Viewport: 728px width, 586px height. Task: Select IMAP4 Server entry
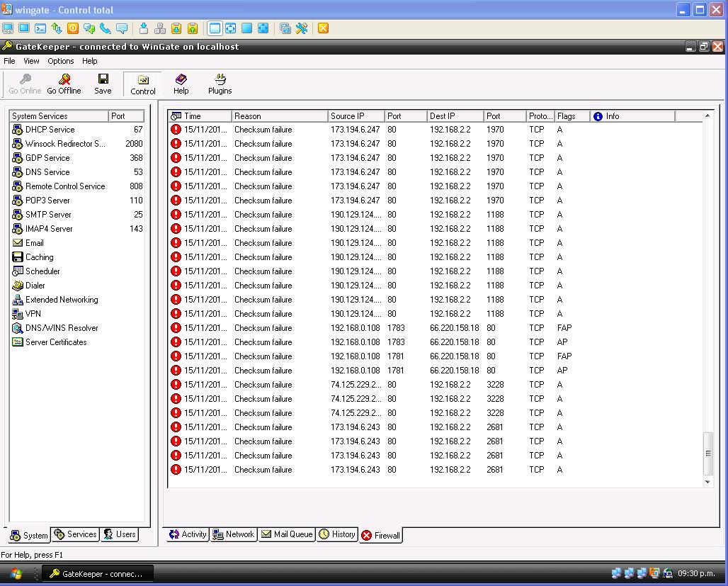77,229
